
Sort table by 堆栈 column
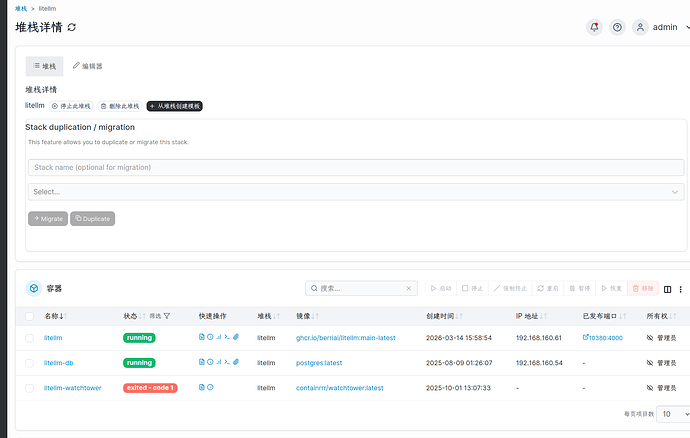click(268, 316)
